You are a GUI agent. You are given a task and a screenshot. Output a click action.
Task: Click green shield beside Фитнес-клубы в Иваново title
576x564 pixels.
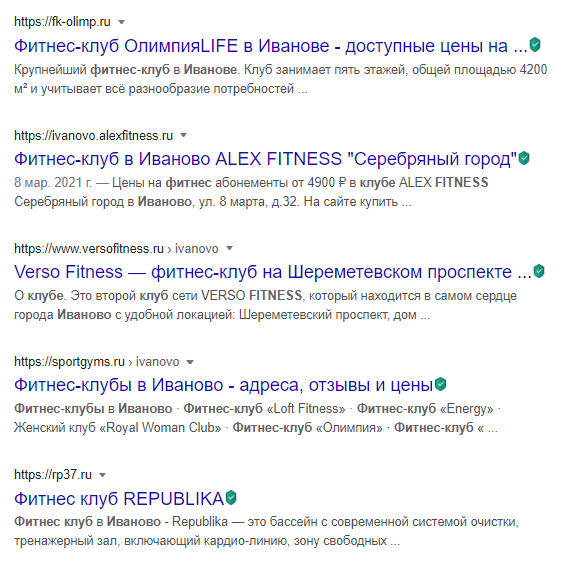click(x=440, y=384)
